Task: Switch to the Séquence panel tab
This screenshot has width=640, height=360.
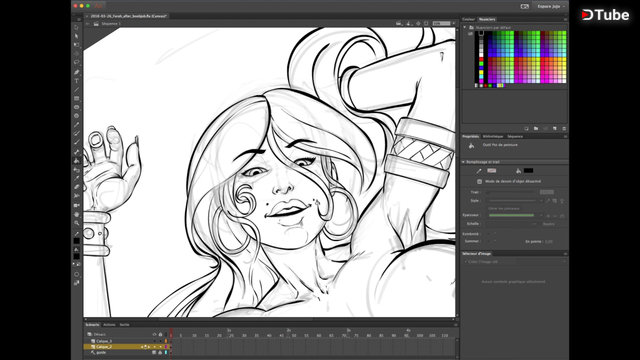Action: click(515, 136)
